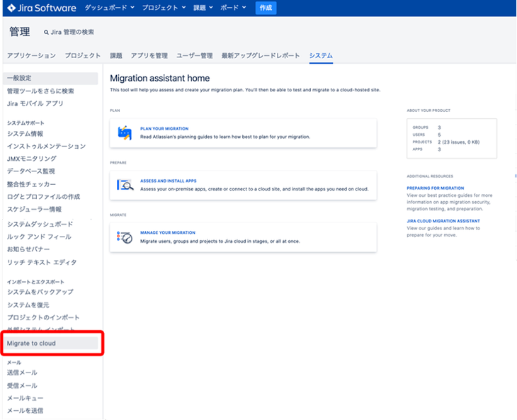This screenshot has height=420, width=517.
Task: Open 整合性チェッカー sidebar link
Action: (31, 184)
